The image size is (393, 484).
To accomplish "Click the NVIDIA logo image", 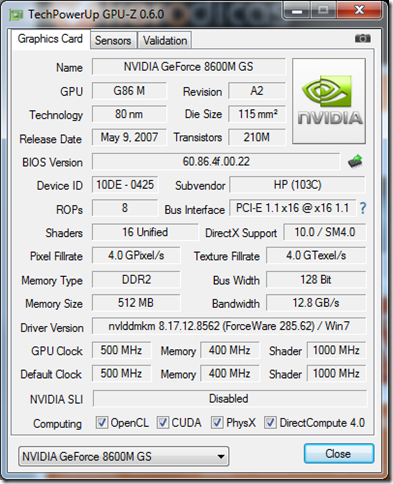I will coord(329,101).
